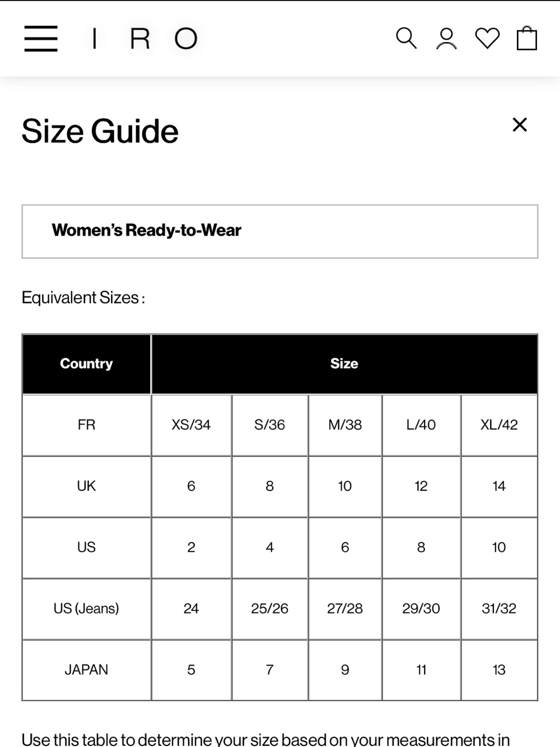Click the Size Guide heading

point(100,131)
